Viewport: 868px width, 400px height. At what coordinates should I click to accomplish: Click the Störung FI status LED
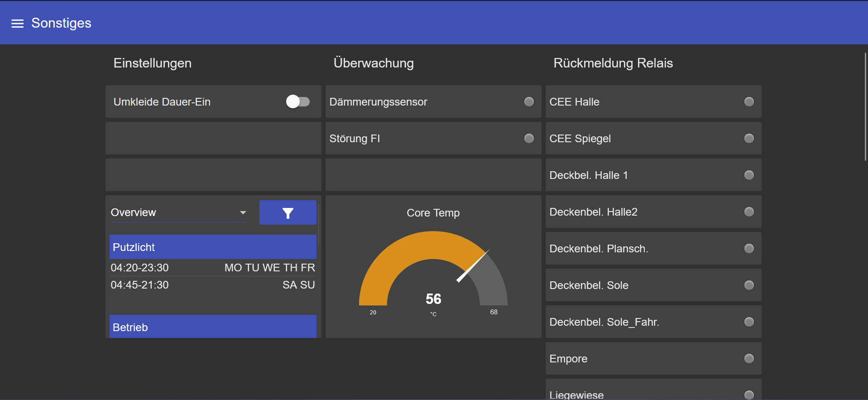529,138
